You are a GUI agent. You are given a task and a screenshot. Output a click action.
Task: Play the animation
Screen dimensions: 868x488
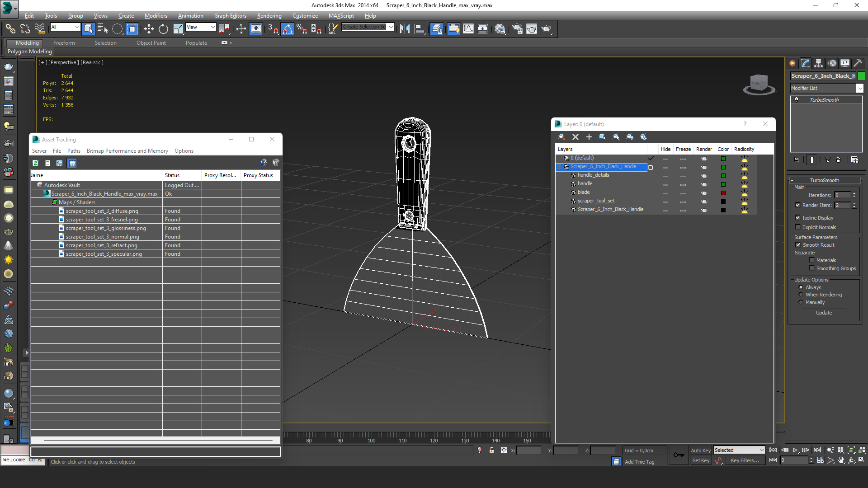pyautogui.click(x=795, y=450)
